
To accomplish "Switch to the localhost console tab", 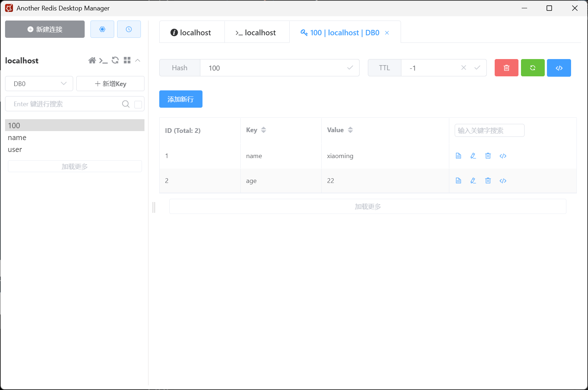I will click(257, 33).
